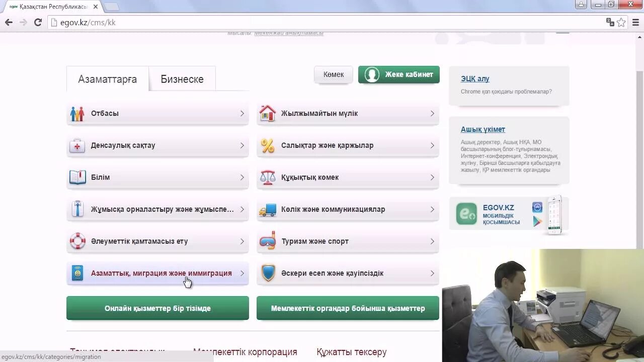Switch to the Бизнеске tab
Viewport: 644px width, 362px height.
pos(182,79)
